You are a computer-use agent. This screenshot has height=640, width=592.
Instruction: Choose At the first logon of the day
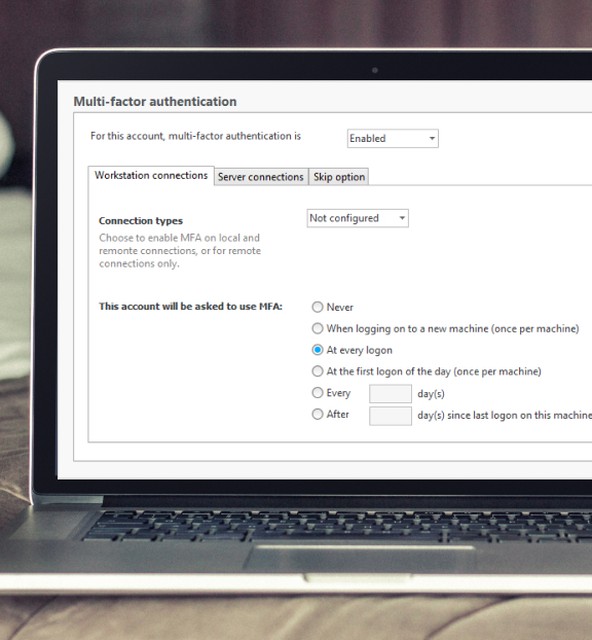[317, 371]
